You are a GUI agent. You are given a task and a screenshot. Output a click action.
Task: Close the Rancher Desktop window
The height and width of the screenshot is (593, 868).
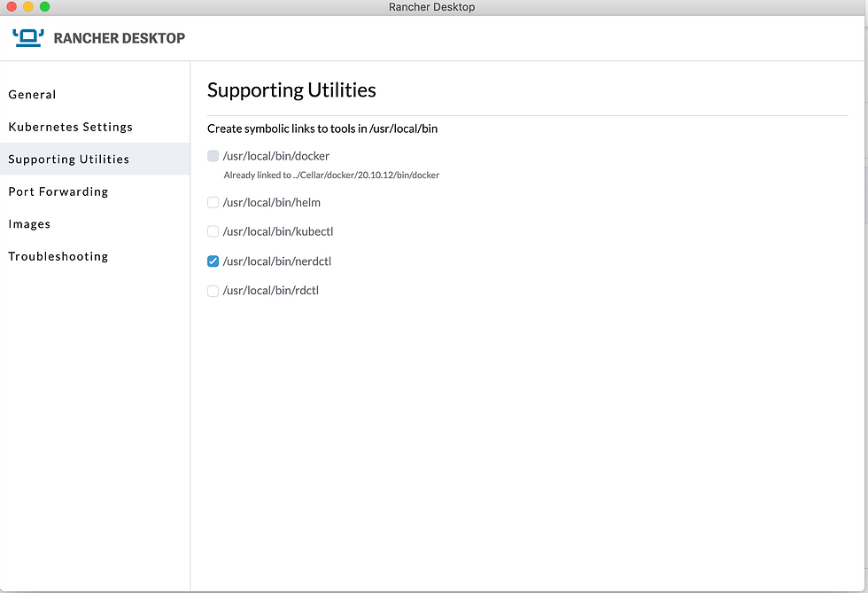pos(12,7)
